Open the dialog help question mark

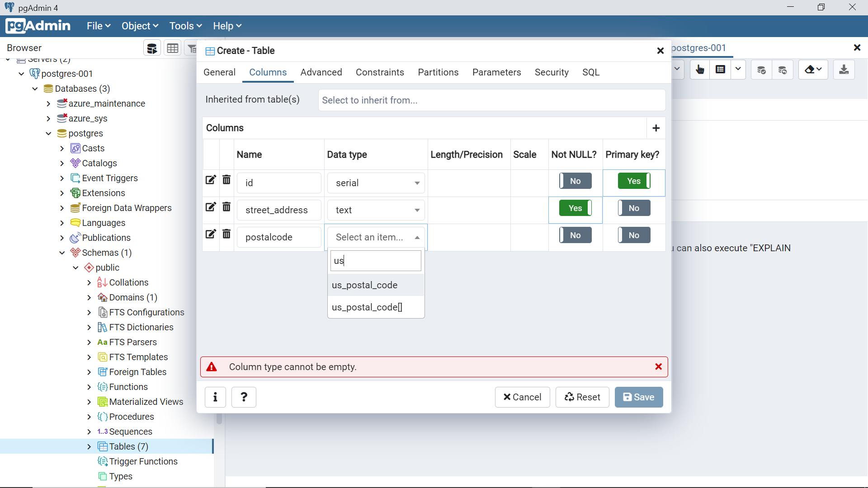[244, 397]
